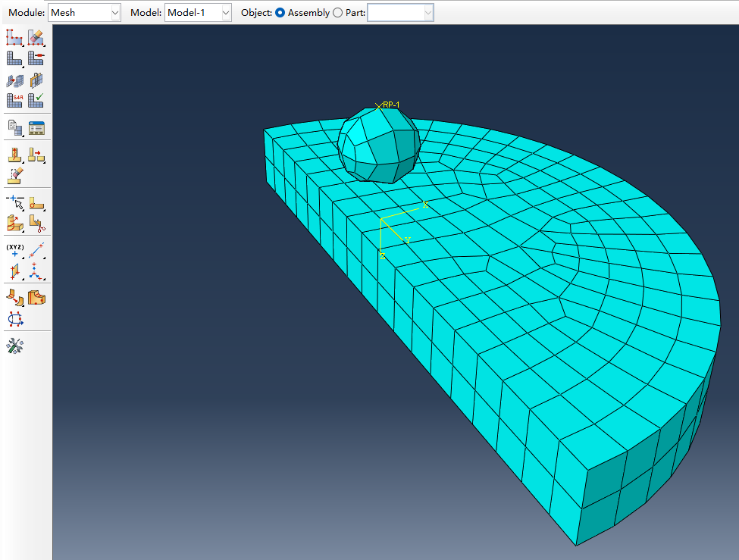
Task: Open the Query tools wrench icon
Action: 14,346
